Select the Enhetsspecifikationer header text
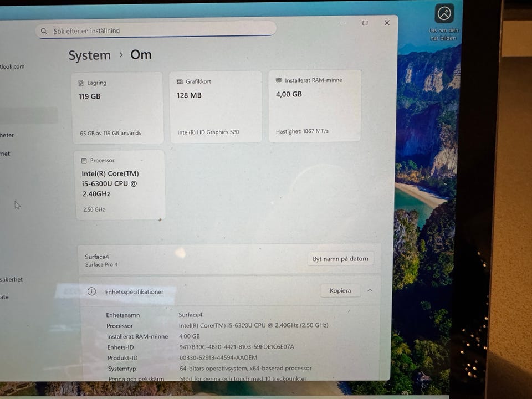532x399 pixels. pos(134,292)
